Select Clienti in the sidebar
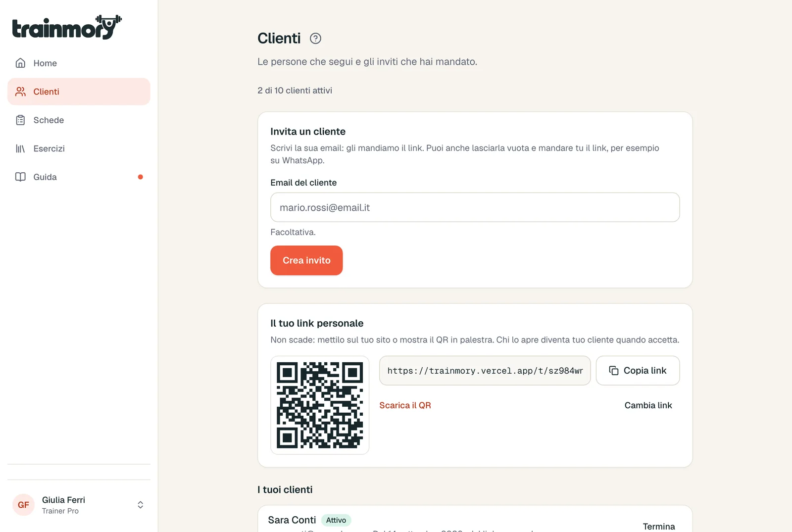This screenshot has width=792, height=532. point(79,92)
